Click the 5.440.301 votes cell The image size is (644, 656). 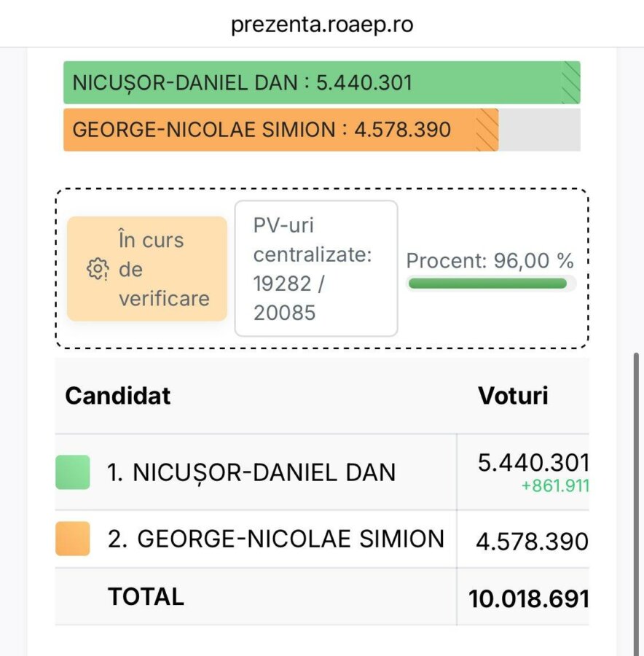click(533, 463)
